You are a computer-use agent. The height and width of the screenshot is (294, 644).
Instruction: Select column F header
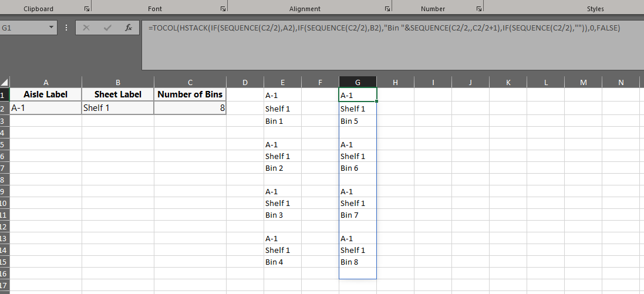321,82
